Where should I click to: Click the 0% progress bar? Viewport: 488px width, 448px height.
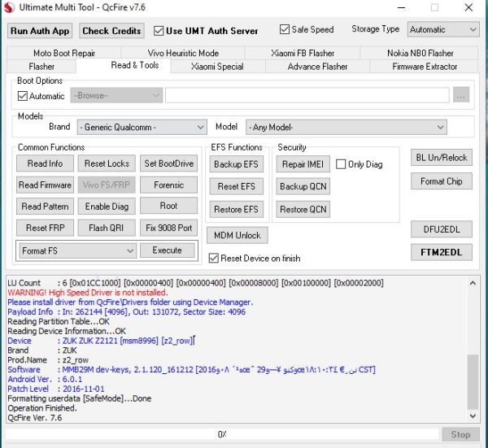click(x=222, y=434)
